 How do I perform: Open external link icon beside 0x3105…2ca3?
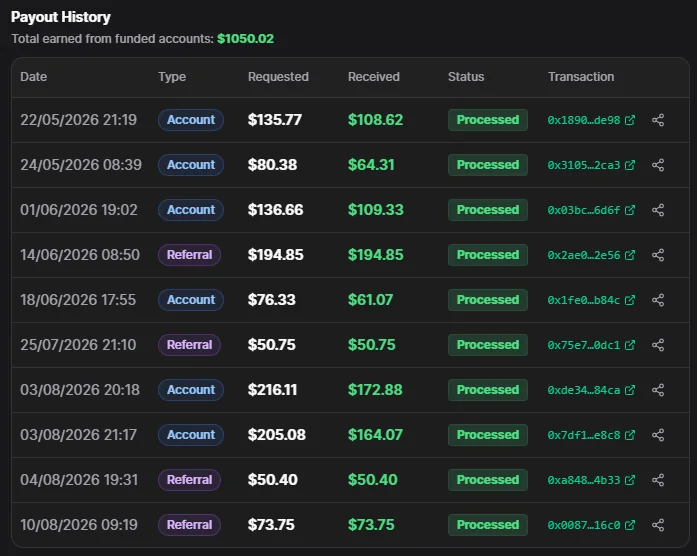(629, 165)
